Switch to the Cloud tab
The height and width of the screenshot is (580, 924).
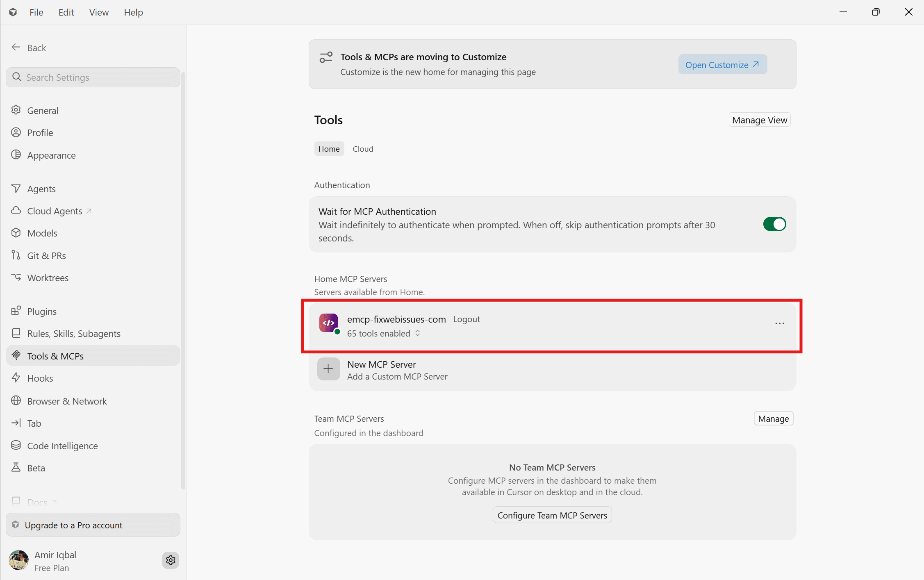363,149
